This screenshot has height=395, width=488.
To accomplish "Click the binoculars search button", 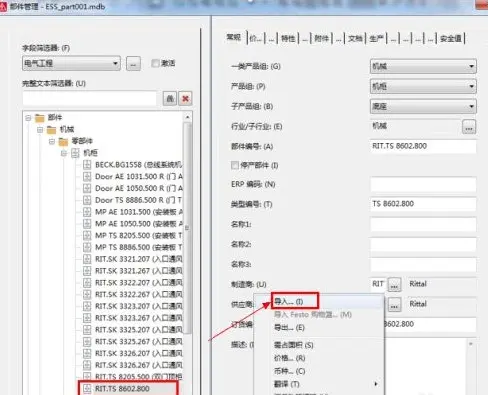I will [x=170, y=98].
